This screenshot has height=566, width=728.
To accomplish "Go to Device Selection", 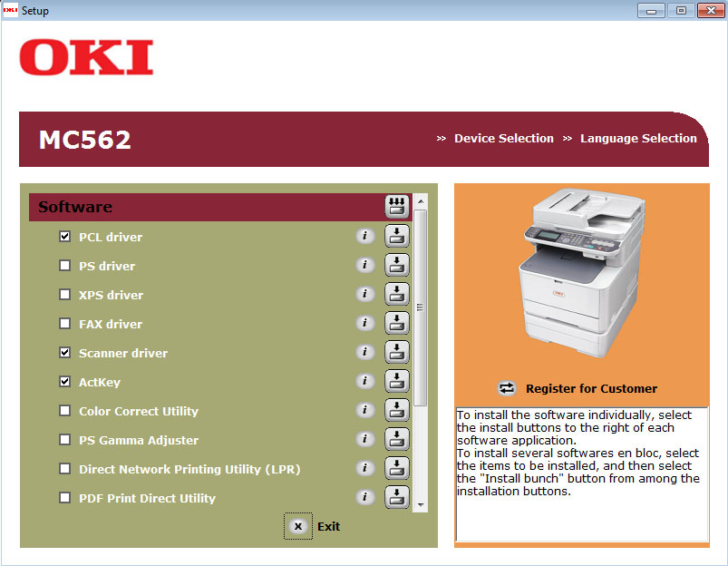I will (504, 139).
